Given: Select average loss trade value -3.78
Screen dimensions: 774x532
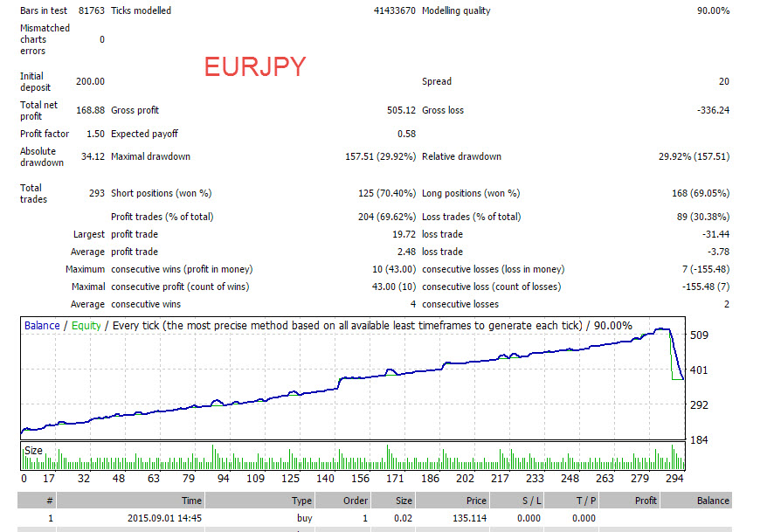Looking at the screenshot, I should pyautogui.click(x=718, y=252).
